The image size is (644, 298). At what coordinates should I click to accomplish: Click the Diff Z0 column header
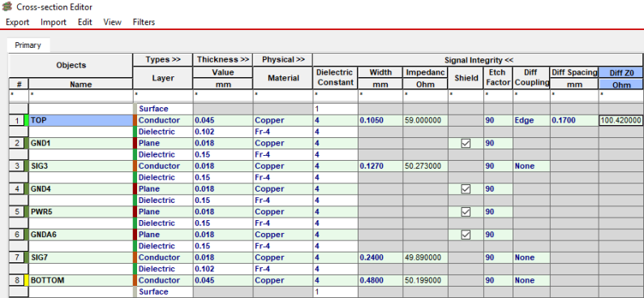pos(620,72)
